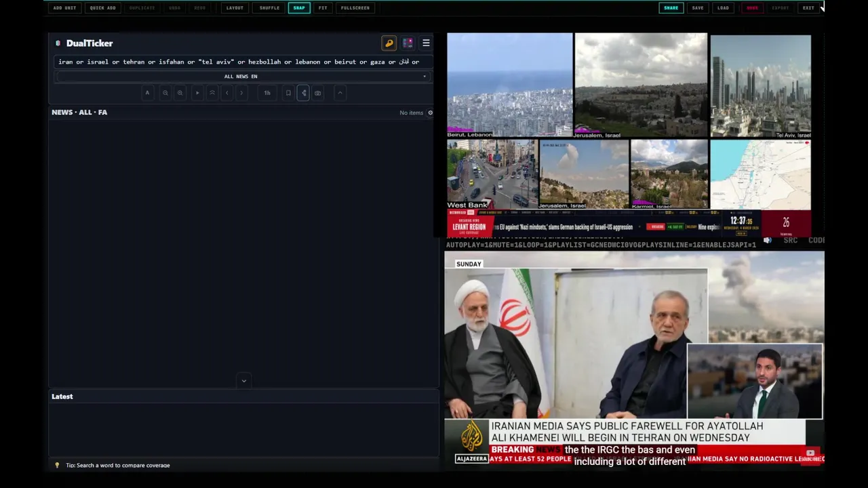868x488 pixels.
Task: Click the camera snapshot icon
Action: (318, 93)
